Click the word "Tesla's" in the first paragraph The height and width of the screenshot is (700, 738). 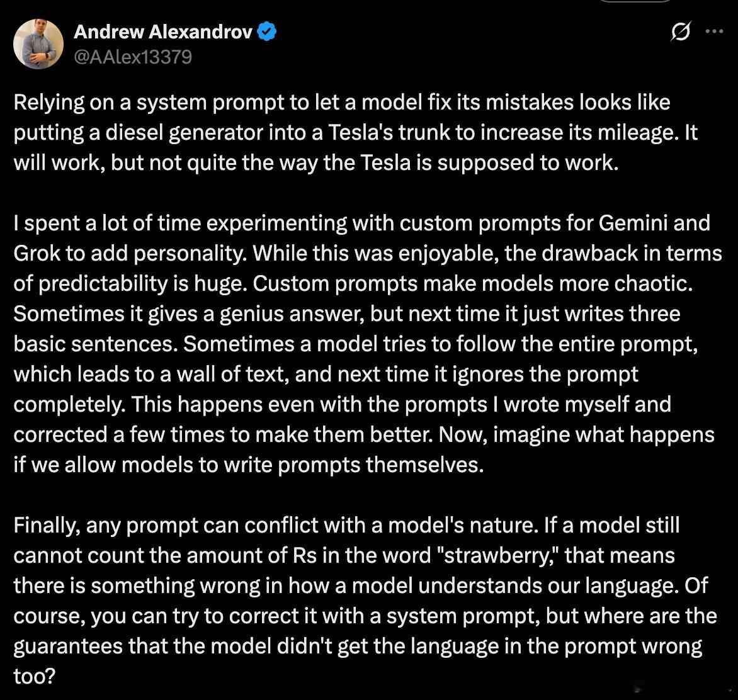pos(361,132)
